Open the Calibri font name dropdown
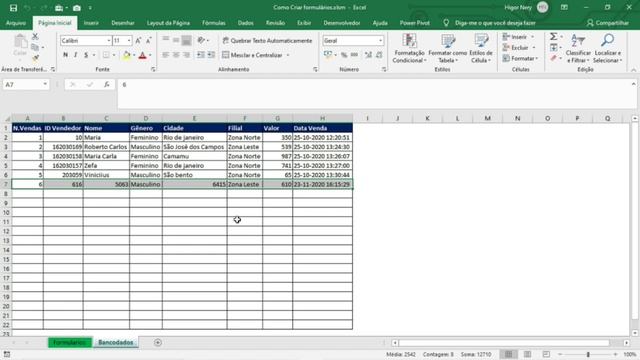The height and width of the screenshot is (360, 640). [109, 40]
